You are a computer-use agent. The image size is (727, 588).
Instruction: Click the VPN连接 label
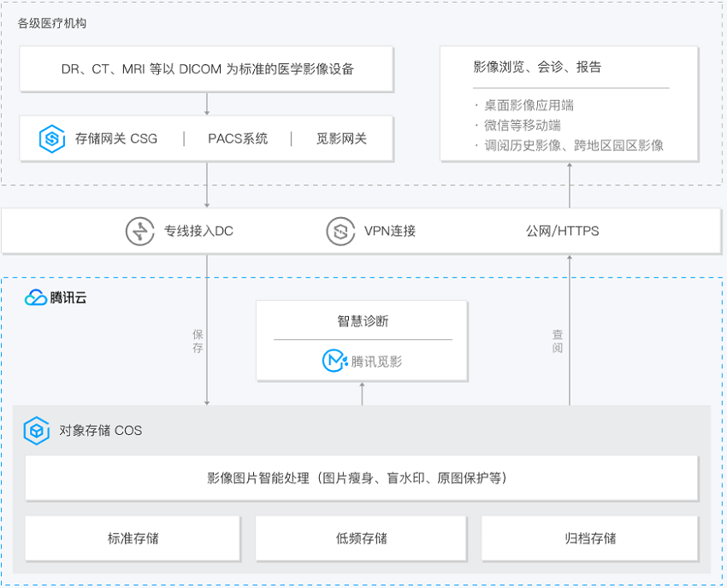[390, 232]
